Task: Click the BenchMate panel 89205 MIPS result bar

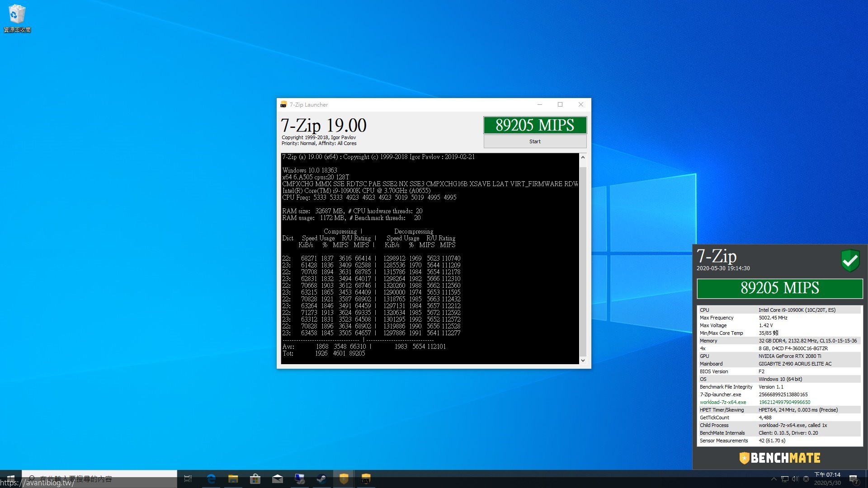Action: (x=780, y=288)
